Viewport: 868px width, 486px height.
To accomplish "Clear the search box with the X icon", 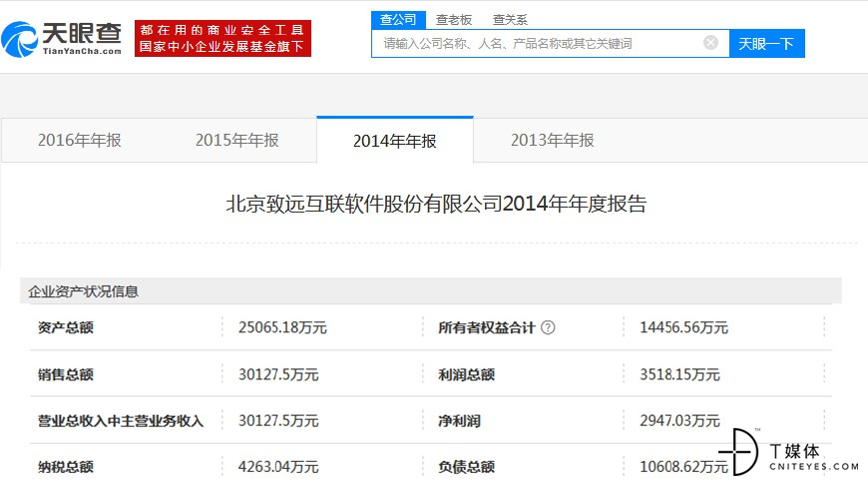I will (x=710, y=43).
